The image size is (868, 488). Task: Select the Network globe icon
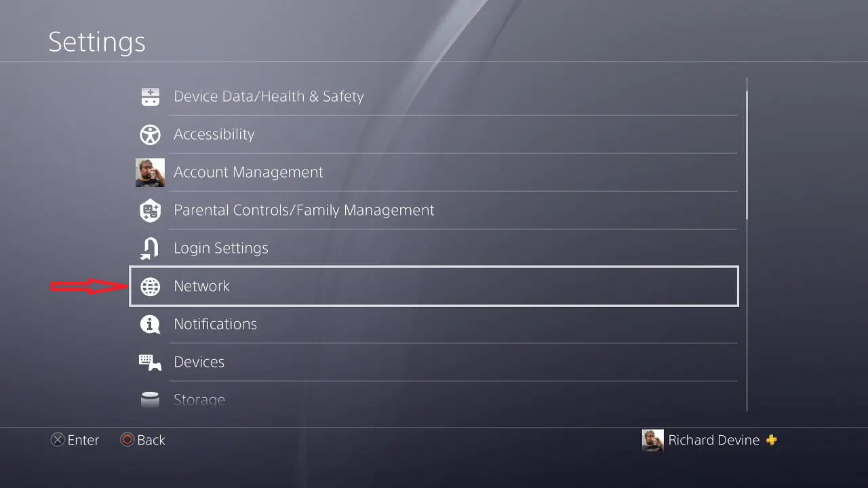150,286
